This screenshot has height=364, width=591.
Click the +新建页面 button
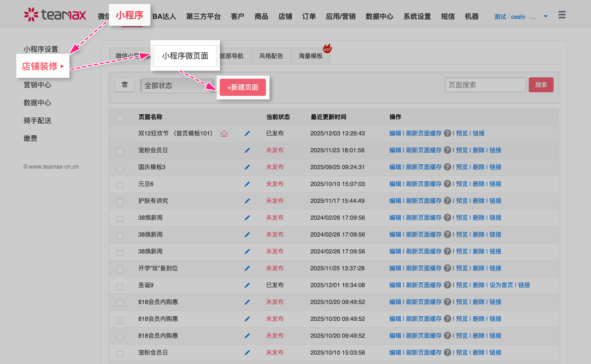(243, 87)
